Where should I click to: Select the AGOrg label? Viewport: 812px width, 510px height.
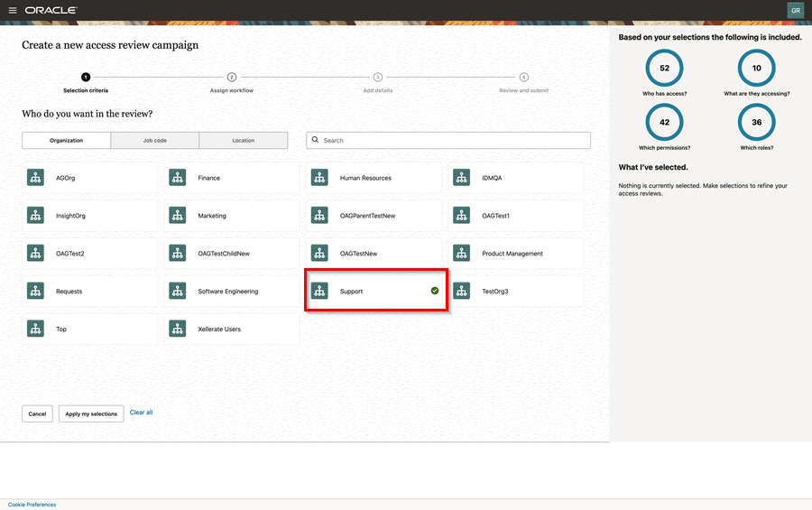[65, 178]
